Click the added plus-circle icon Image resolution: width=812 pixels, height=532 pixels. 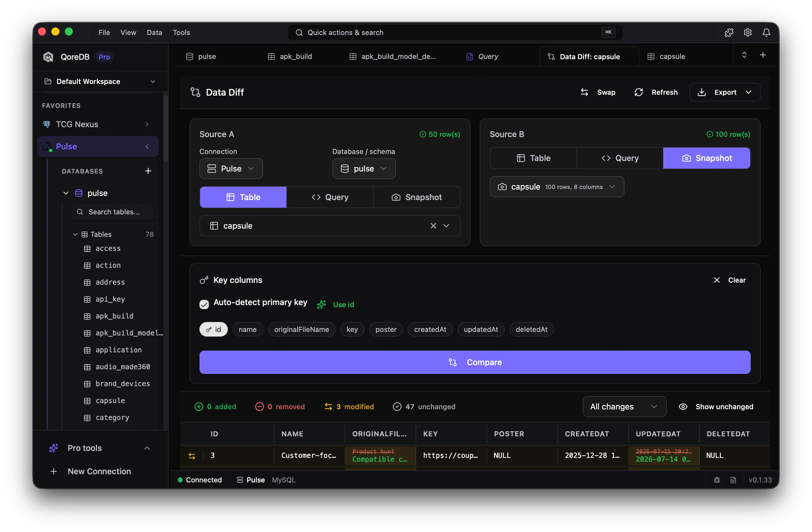click(199, 406)
